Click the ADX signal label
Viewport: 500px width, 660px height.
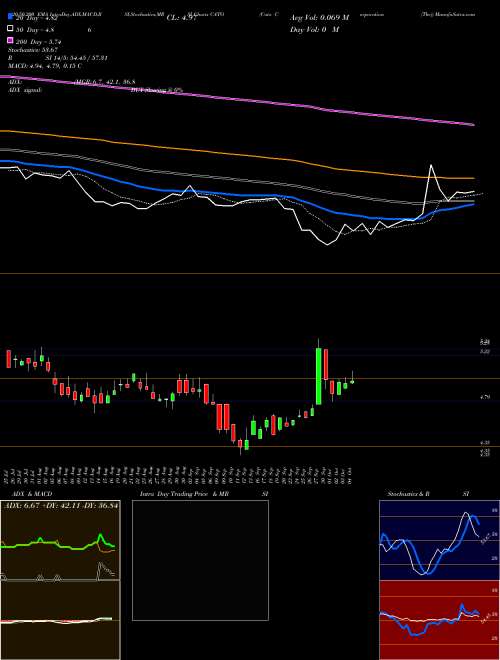pos(25,90)
